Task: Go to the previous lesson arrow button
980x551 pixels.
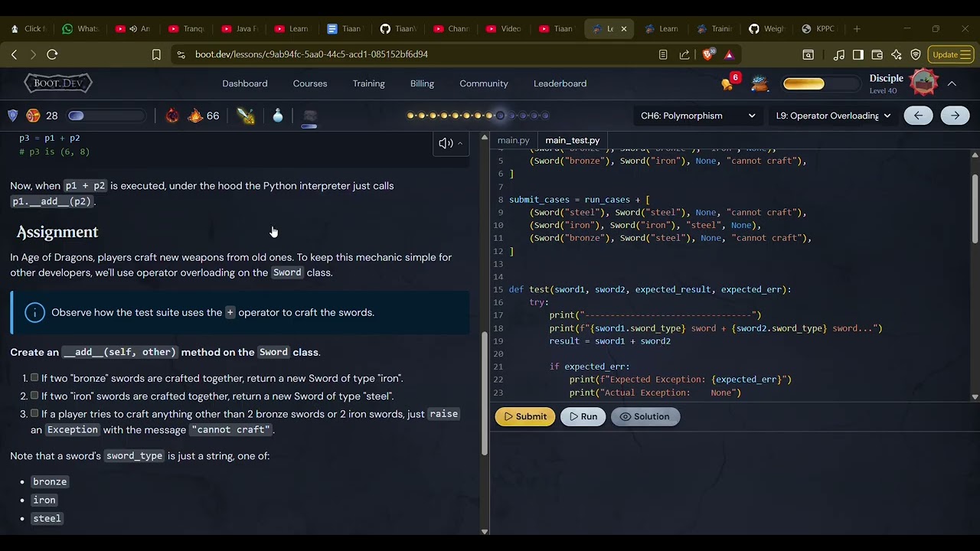Action: point(918,116)
